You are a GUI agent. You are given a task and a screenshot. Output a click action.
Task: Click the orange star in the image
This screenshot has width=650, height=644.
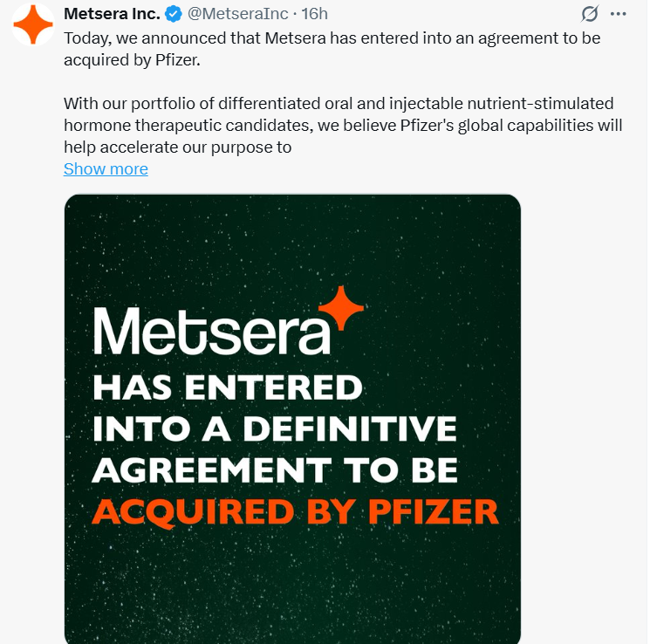click(x=341, y=307)
